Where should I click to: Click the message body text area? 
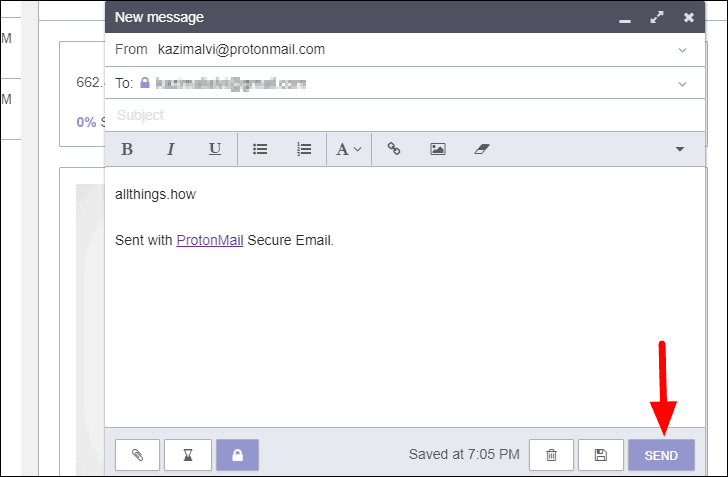click(x=404, y=297)
